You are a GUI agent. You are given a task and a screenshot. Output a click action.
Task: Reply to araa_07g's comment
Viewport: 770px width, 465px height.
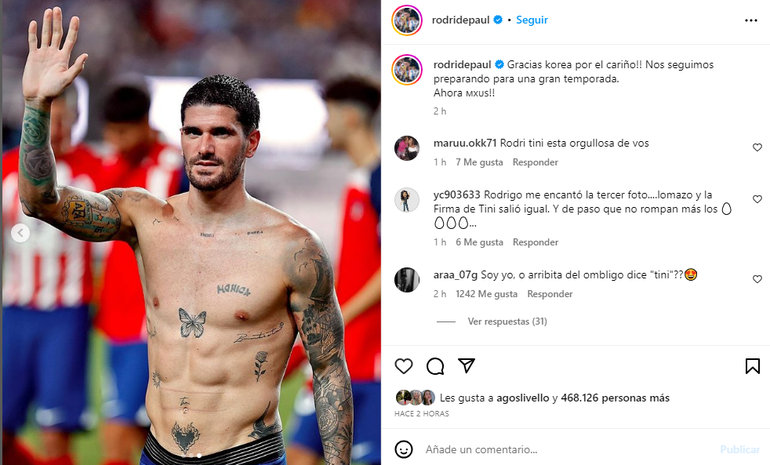click(x=550, y=294)
